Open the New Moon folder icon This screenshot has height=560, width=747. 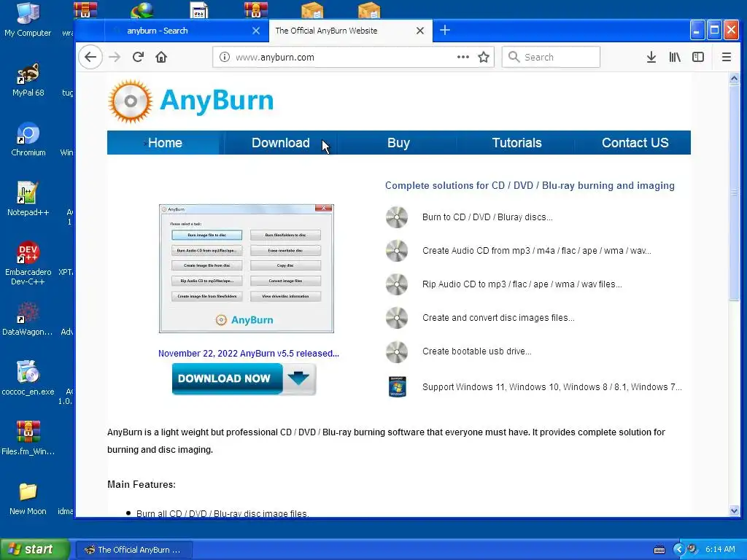tap(28, 499)
